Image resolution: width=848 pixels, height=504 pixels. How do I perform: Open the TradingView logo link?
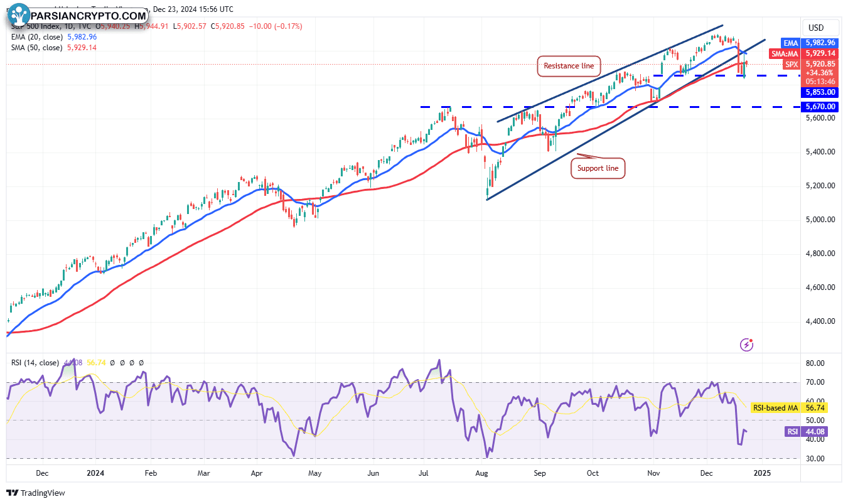point(36,493)
